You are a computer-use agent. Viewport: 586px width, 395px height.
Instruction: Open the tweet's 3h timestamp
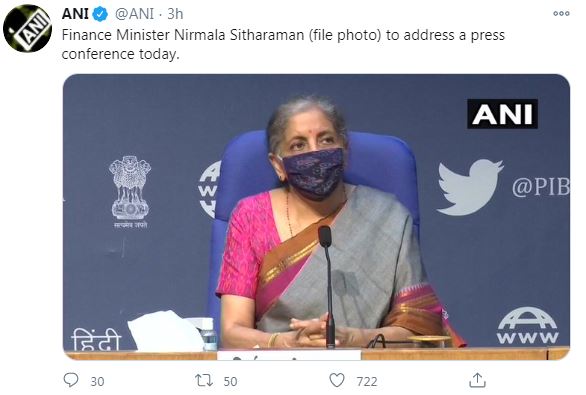click(x=175, y=14)
